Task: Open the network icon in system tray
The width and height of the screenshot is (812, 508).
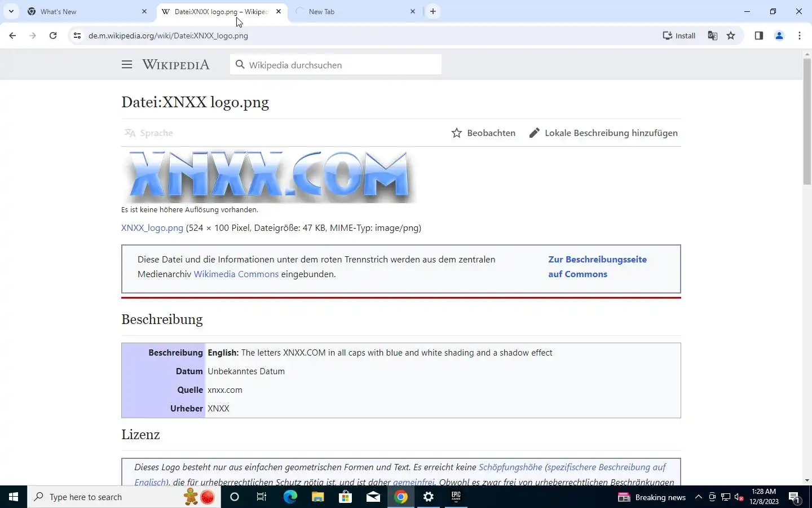Action: tap(726, 497)
